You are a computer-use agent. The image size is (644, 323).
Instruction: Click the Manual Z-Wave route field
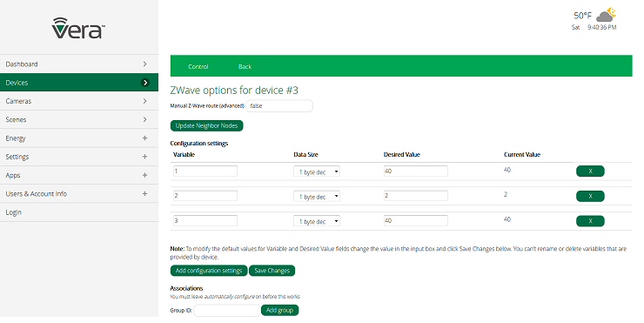279,106
